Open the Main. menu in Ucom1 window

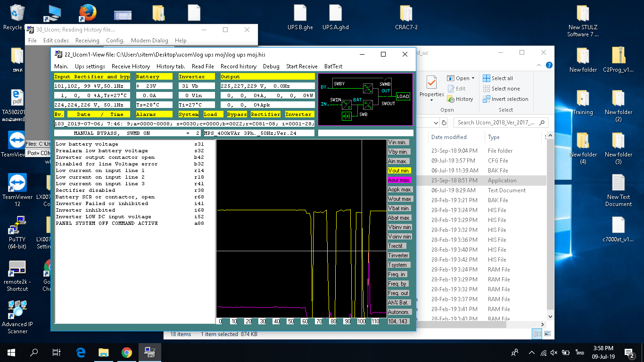tap(61, 66)
